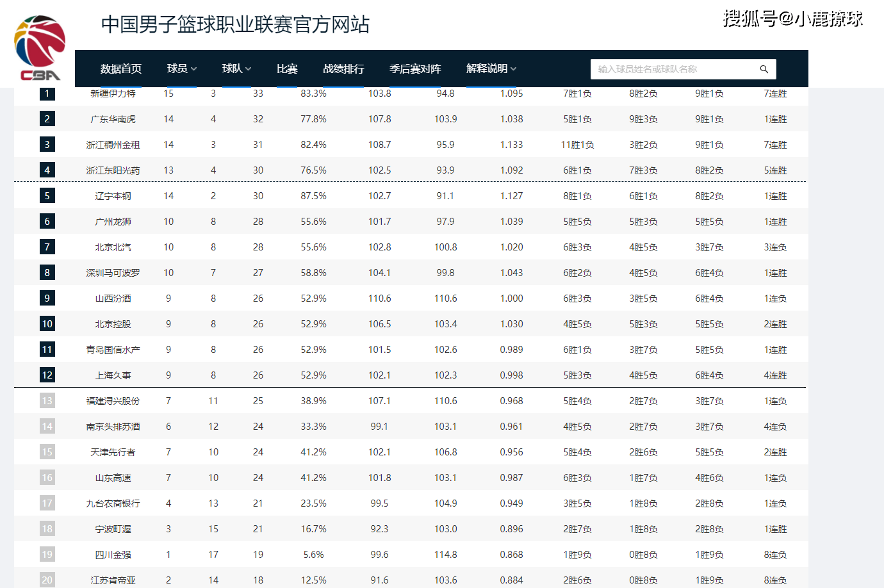
Task: Select team name 江苏肯帝亚
Action: click(x=113, y=580)
